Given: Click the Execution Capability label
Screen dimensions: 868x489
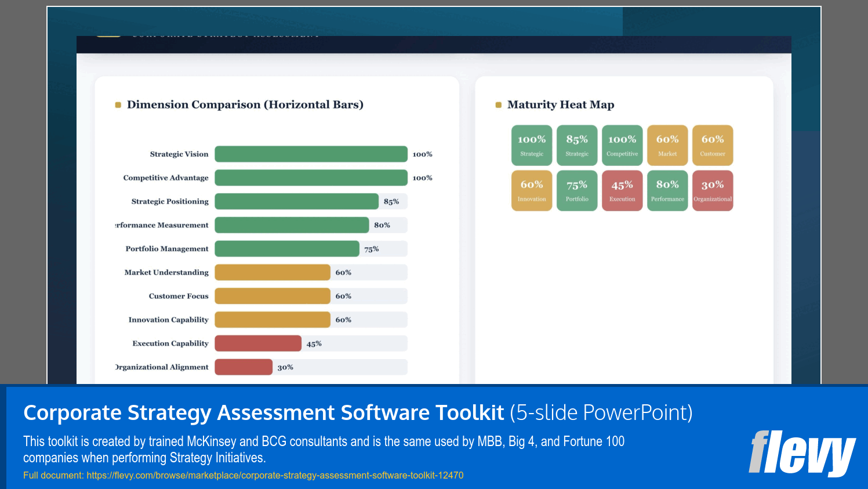Looking at the screenshot, I should 170,343.
